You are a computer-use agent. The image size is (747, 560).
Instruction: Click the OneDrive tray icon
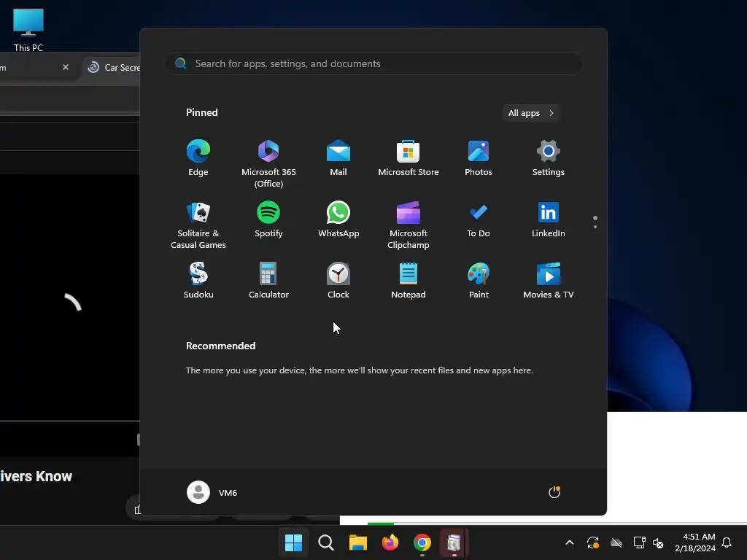coord(616,542)
